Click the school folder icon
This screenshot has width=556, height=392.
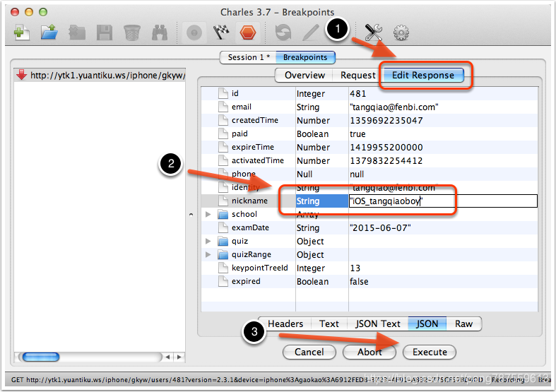(x=223, y=214)
